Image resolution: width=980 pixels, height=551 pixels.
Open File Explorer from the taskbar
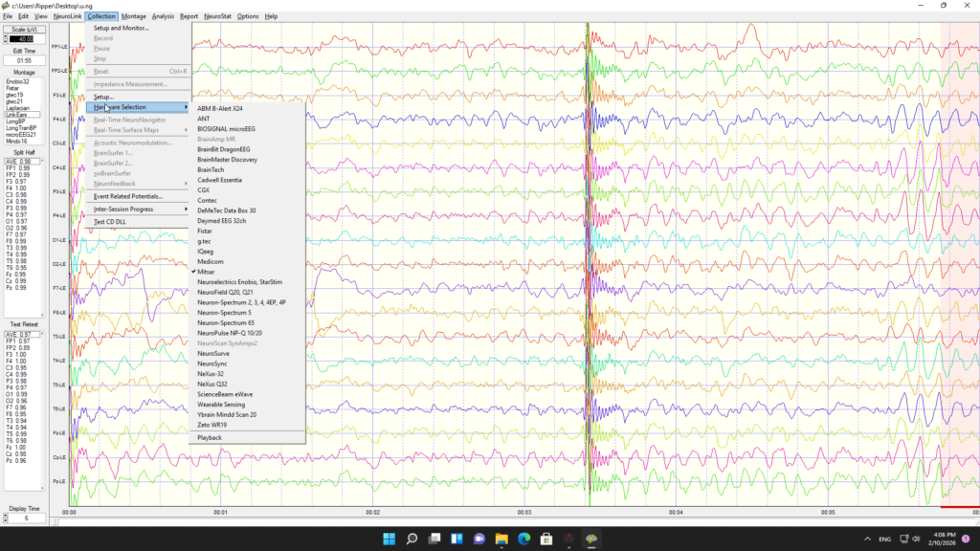(x=501, y=539)
